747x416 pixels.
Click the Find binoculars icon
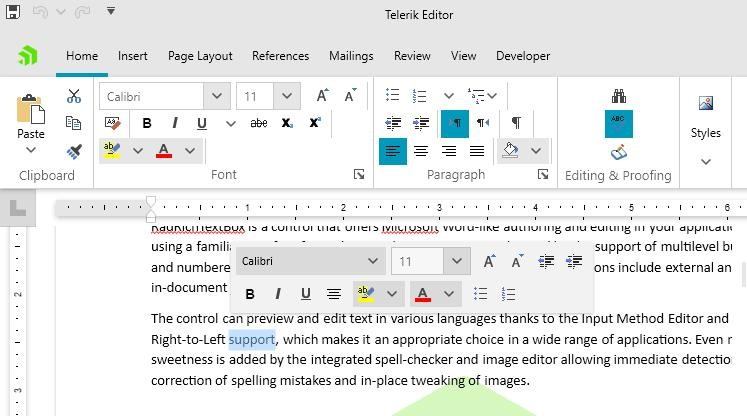(618, 96)
